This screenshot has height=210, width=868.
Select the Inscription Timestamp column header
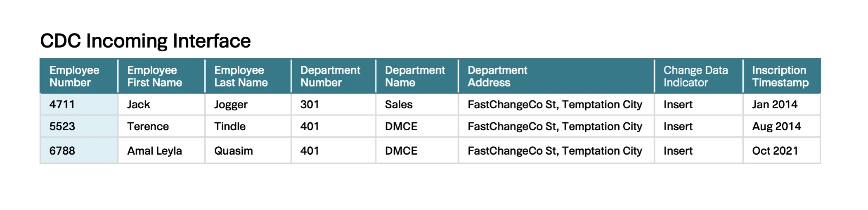(780, 76)
